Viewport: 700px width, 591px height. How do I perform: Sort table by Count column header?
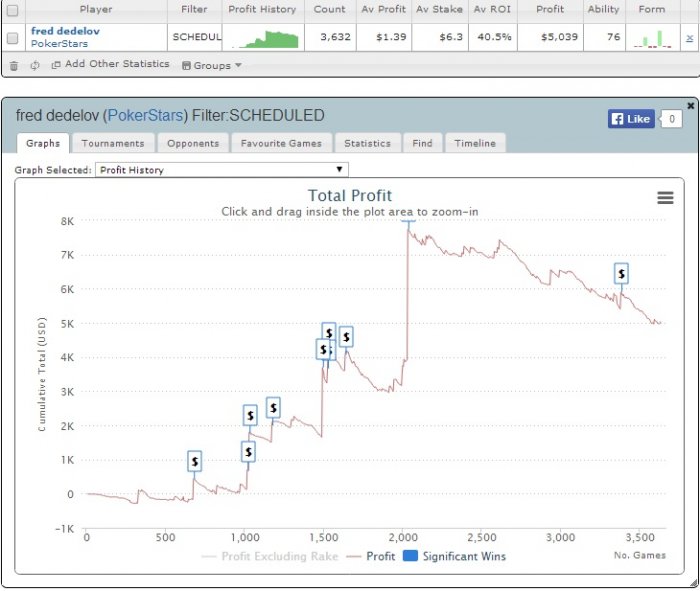(329, 9)
